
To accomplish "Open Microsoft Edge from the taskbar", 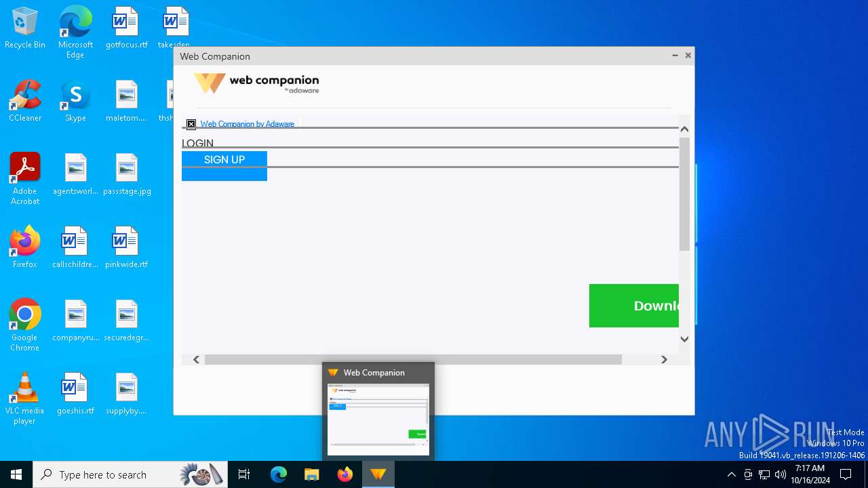I will point(279,474).
